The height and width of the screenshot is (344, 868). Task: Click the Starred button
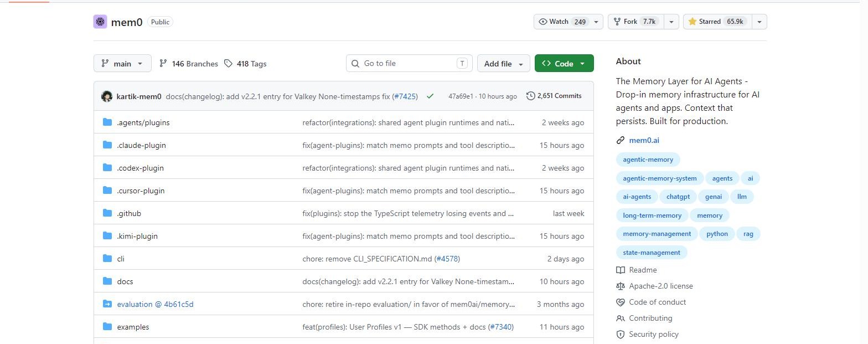717,22
